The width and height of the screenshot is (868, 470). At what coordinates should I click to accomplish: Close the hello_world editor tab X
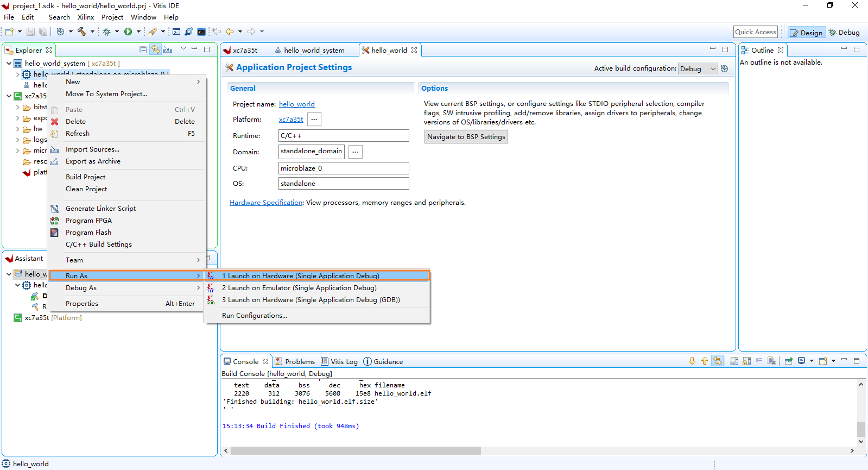414,50
